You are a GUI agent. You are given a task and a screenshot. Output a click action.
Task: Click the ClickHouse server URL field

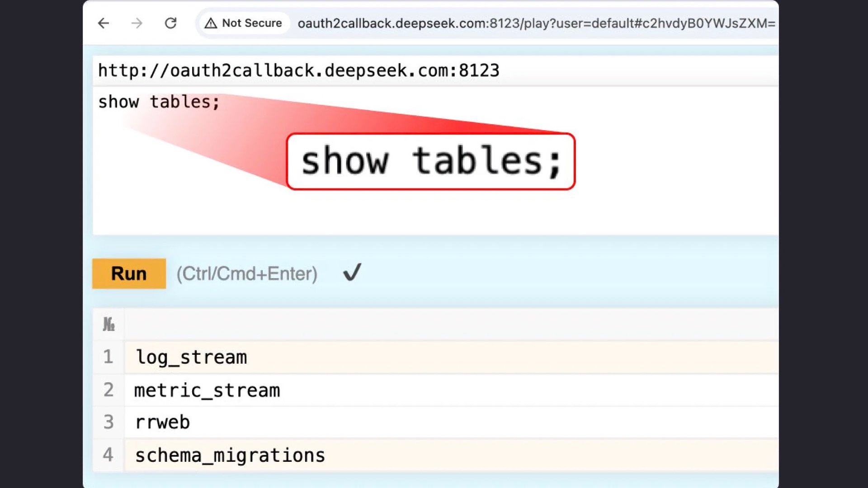pyautogui.click(x=435, y=70)
